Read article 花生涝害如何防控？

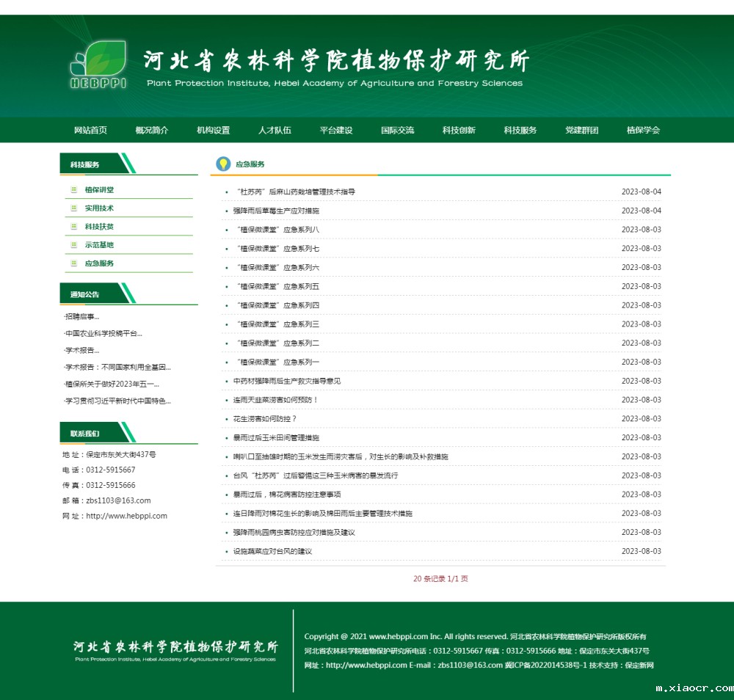tap(265, 419)
